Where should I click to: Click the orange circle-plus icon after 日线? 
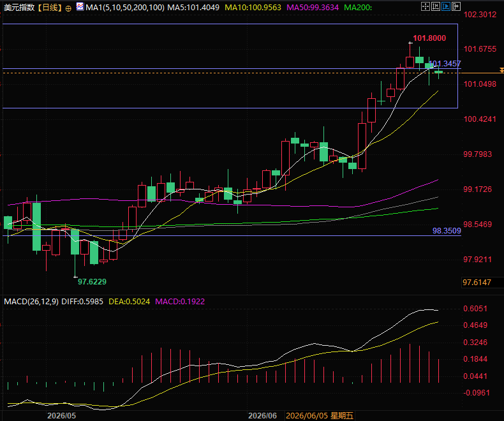[x=68, y=8]
